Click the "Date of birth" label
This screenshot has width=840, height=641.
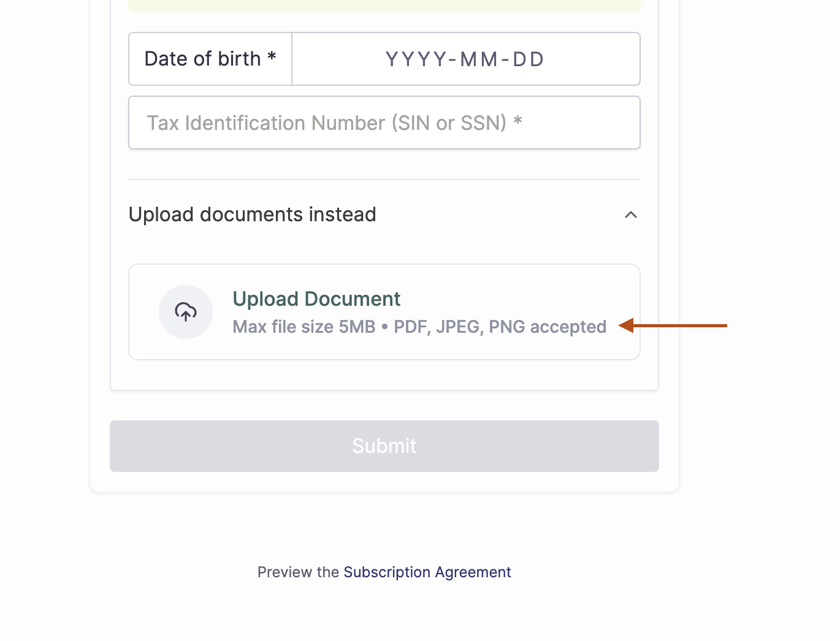pyautogui.click(x=202, y=59)
